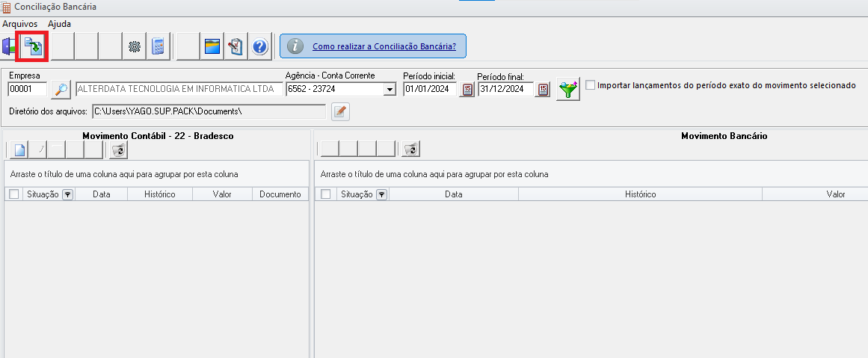Click the Empresa code input field
Screen dimensions: 868x358
[x=28, y=89]
